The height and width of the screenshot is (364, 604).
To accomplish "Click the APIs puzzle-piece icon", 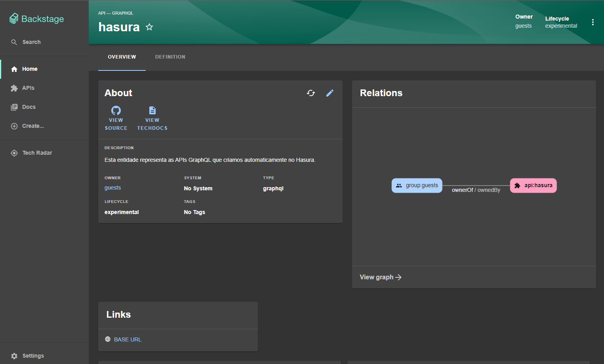I will click(14, 88).
